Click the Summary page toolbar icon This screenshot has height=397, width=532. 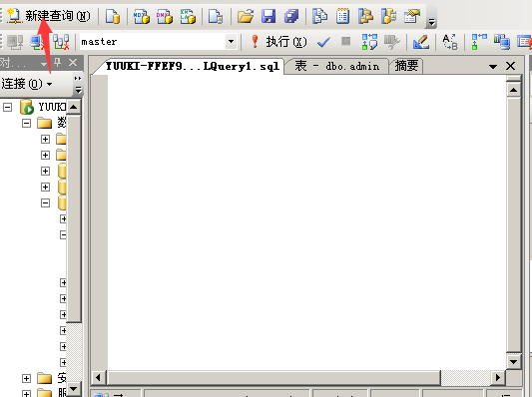click(342, 16)
